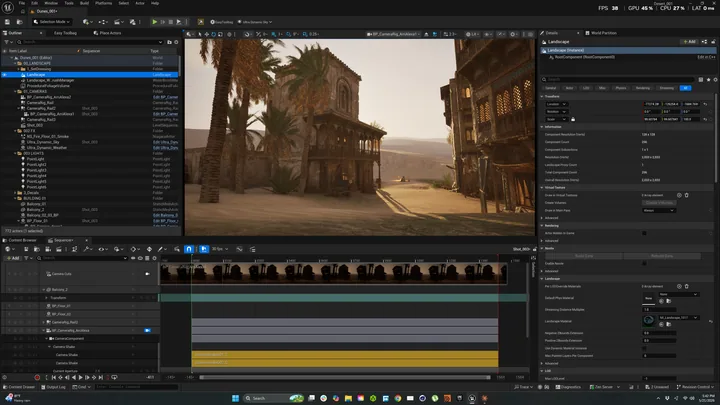Screen dimensions: 720x405
Task: Click the Add component button in Details
Action: click(689, 42)
